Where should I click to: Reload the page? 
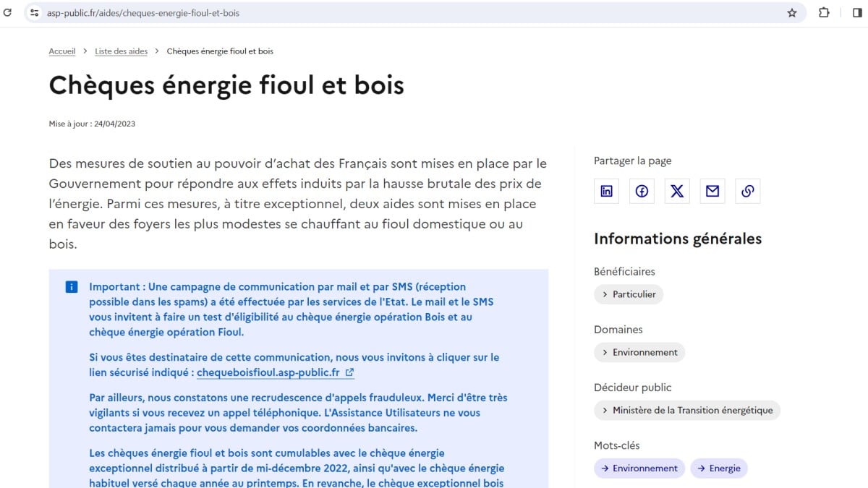coord(8,13)
